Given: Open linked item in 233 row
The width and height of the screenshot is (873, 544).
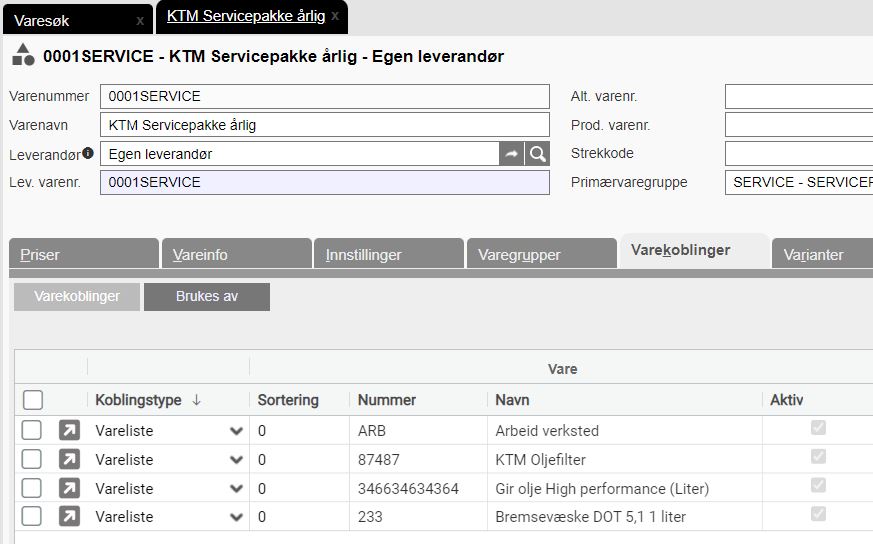Looking at the screenshot, I should 69,517.
